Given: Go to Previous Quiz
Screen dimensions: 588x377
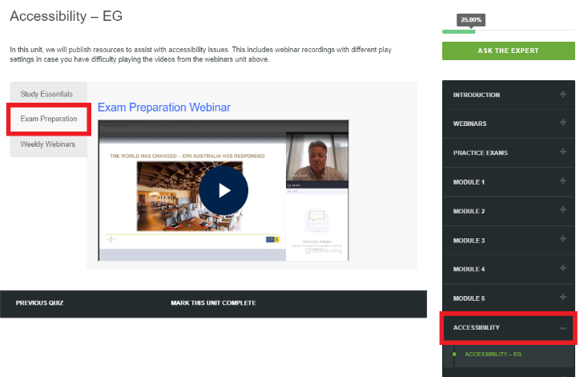Looking at the screenshot, I should [39, 303].
